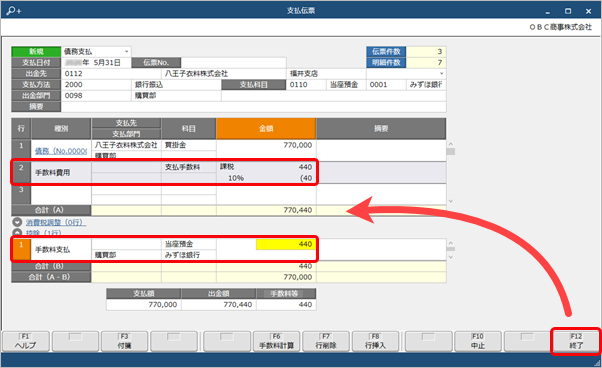Click the 伝票件数 value 3
This screenshot has width=602, height=368.
point(426,51)
